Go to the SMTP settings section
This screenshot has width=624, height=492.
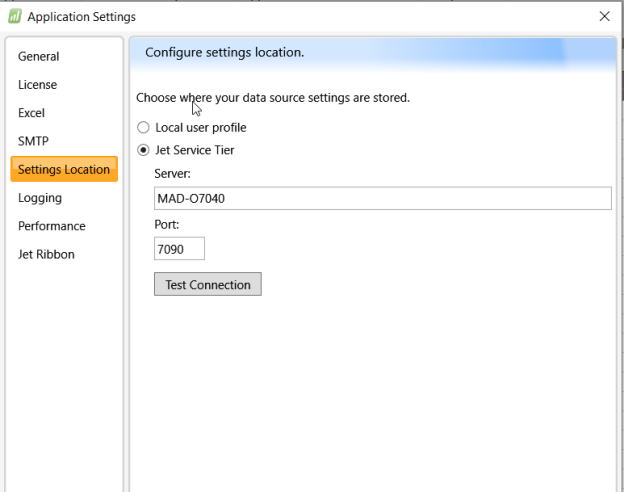(x=33, y=141)
